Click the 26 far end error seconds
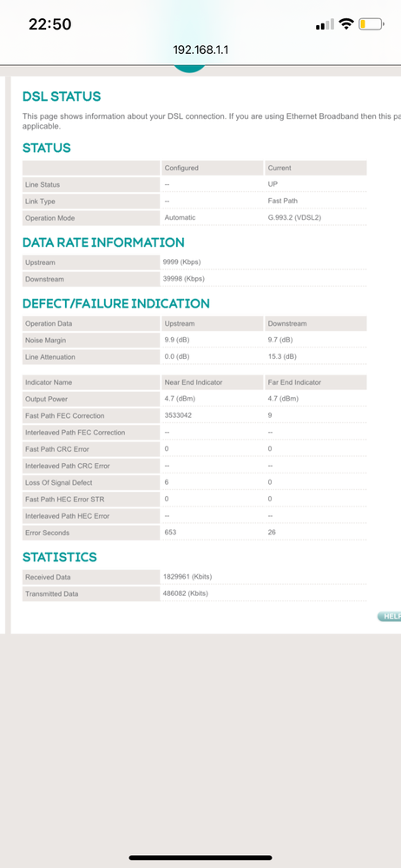This screenshot has width=401, height=868. click(x=272, y=532)
